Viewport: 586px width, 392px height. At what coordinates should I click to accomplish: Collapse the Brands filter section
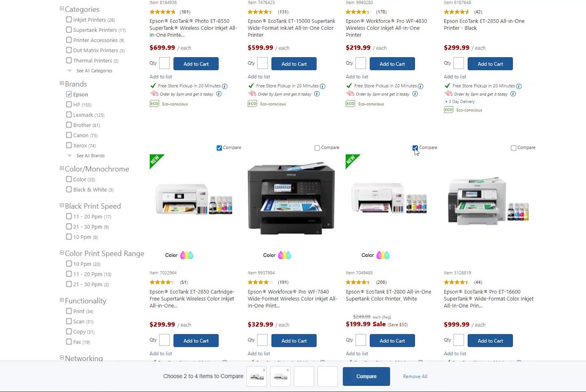tap(62, 83)
